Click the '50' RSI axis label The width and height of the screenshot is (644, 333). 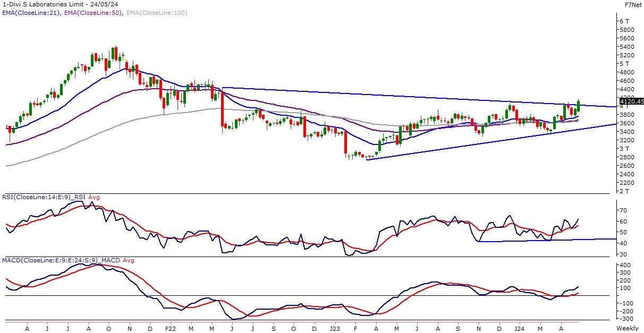(x=623, y=233)
